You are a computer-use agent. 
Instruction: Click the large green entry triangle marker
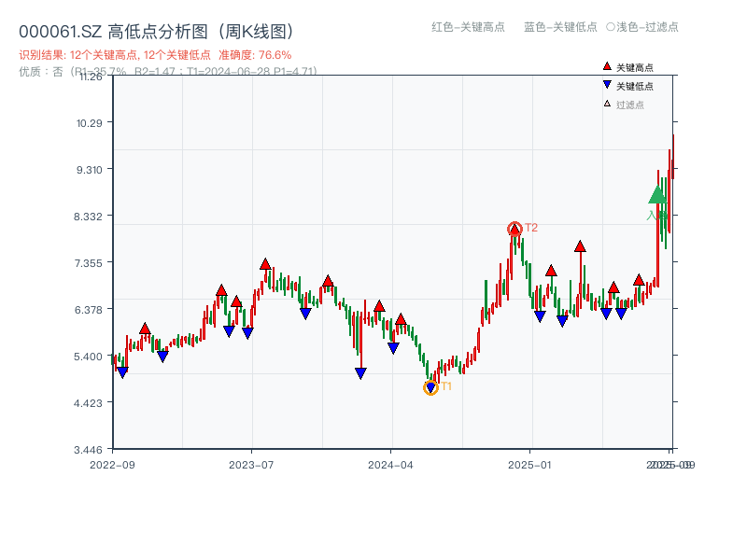657,194
